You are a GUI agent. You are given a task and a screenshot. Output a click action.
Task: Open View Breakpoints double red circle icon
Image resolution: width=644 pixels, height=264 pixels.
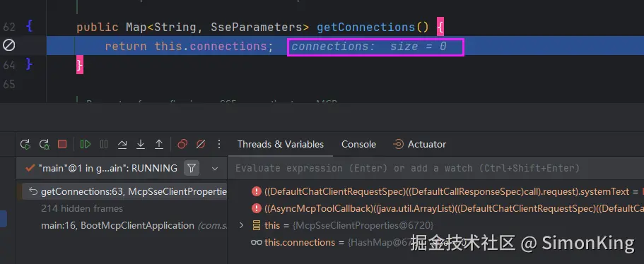tap(182, 144)
